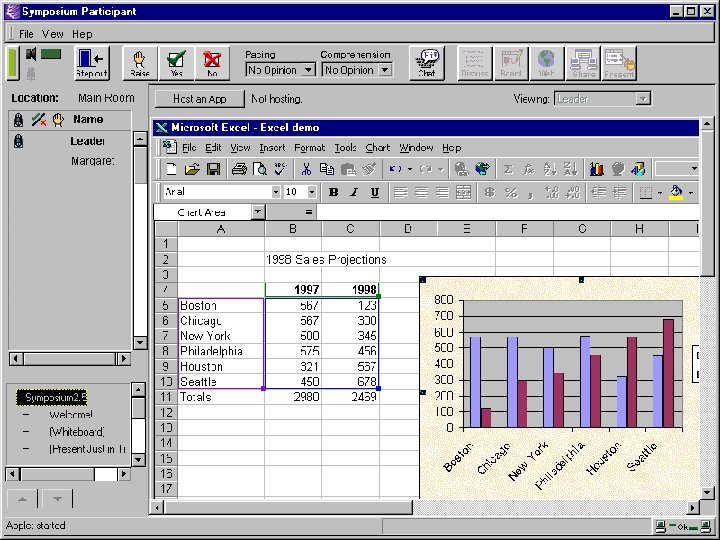The width and height of the screenshot is (720, 540).
Task: Open Symposium File menu
Action: click(x=26, y=34)
